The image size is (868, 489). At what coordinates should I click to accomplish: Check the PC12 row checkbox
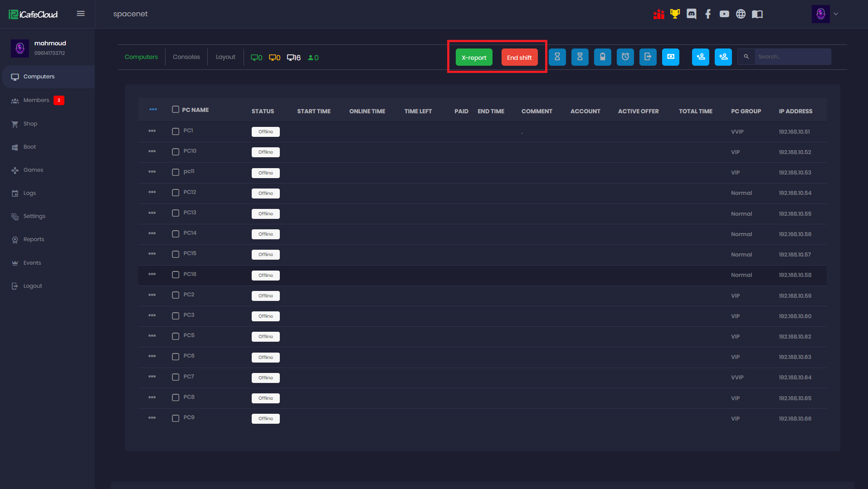(176, 193)
